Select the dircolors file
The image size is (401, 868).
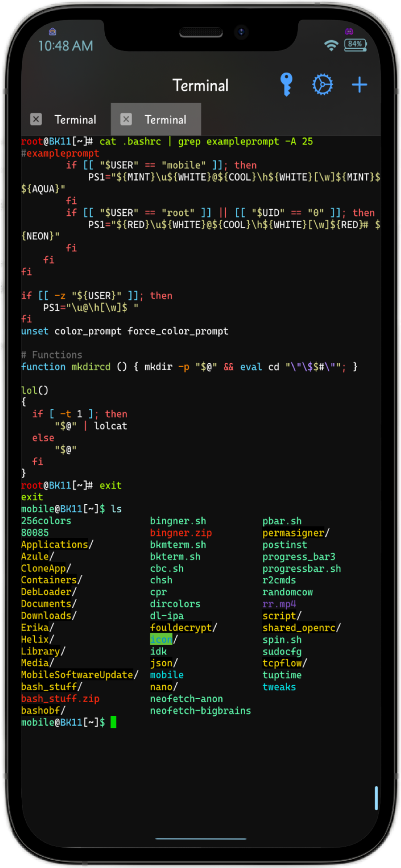tap(175, 604)
